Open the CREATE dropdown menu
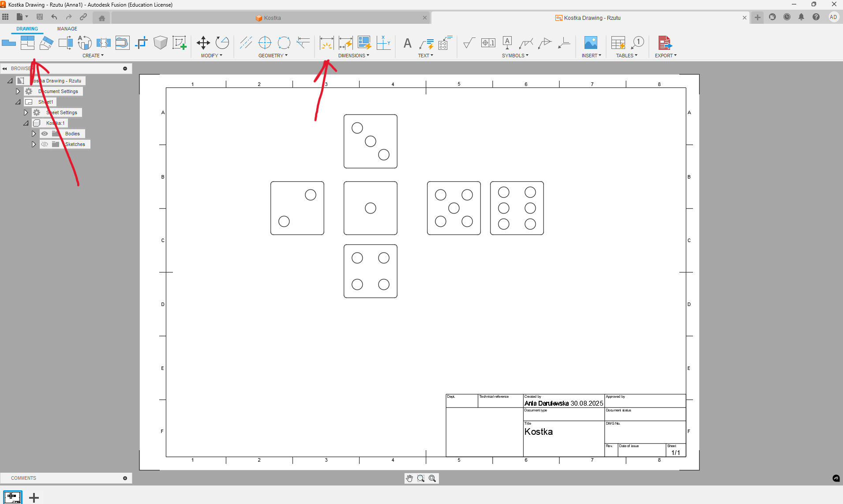The height and width of the screenshot is (504, 843). pyautogui.click(x=93, y=56)
